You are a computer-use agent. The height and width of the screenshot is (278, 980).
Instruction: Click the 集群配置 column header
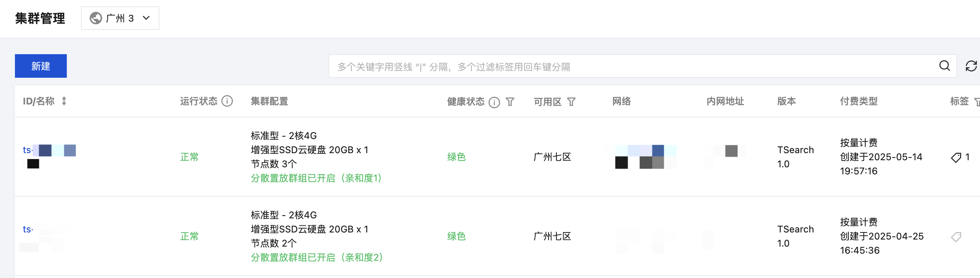(x=270, y=101)
